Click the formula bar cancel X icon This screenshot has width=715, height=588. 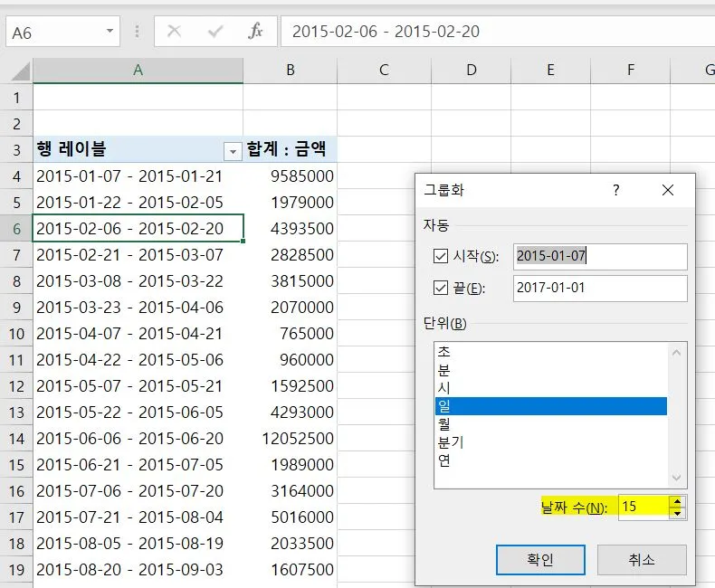(x=174, y=32)
